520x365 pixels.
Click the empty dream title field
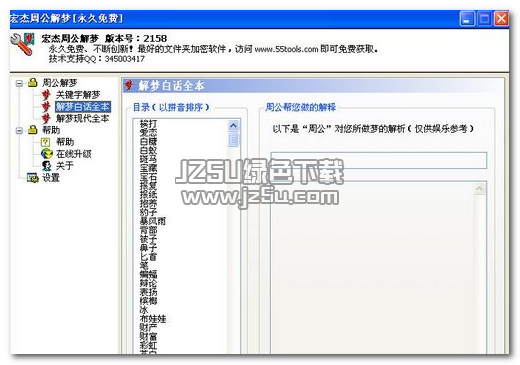pyautogui.click(x=379, y=160)
